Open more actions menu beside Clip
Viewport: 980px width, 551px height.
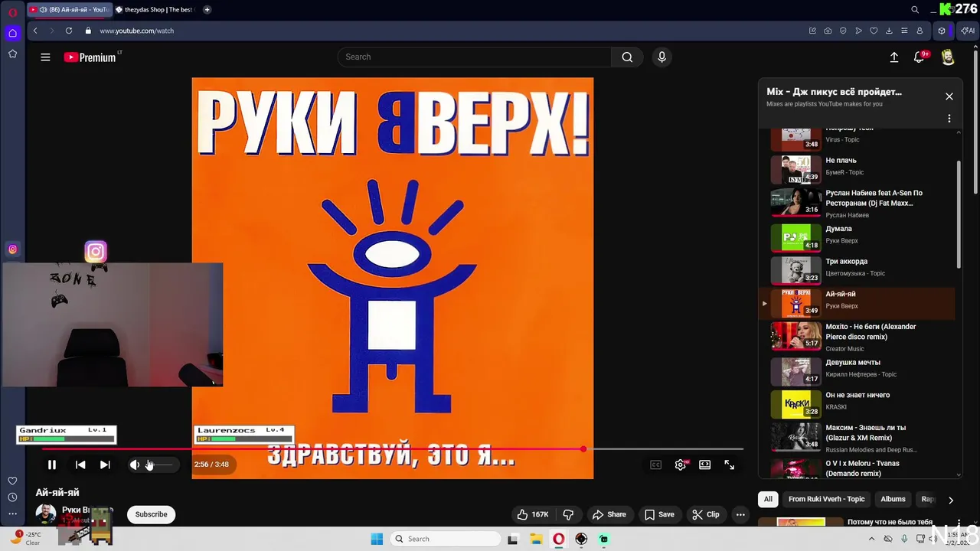(x=740, y=514)
